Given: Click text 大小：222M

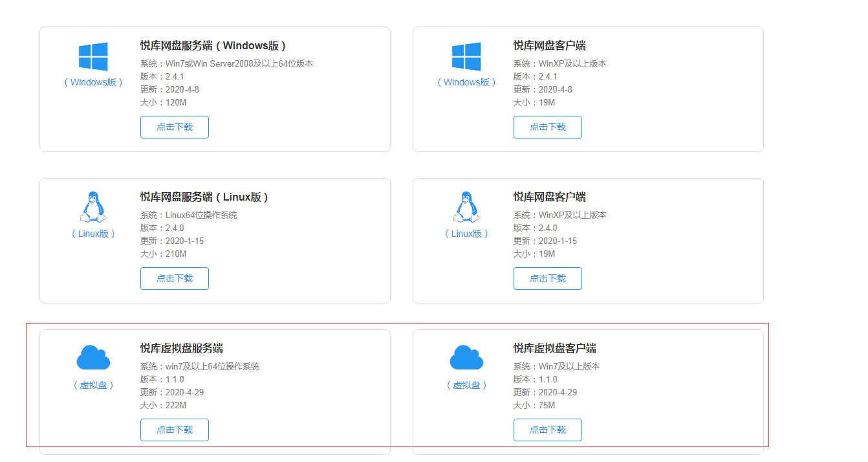Looking at the screenshot, I should (164, 405).
